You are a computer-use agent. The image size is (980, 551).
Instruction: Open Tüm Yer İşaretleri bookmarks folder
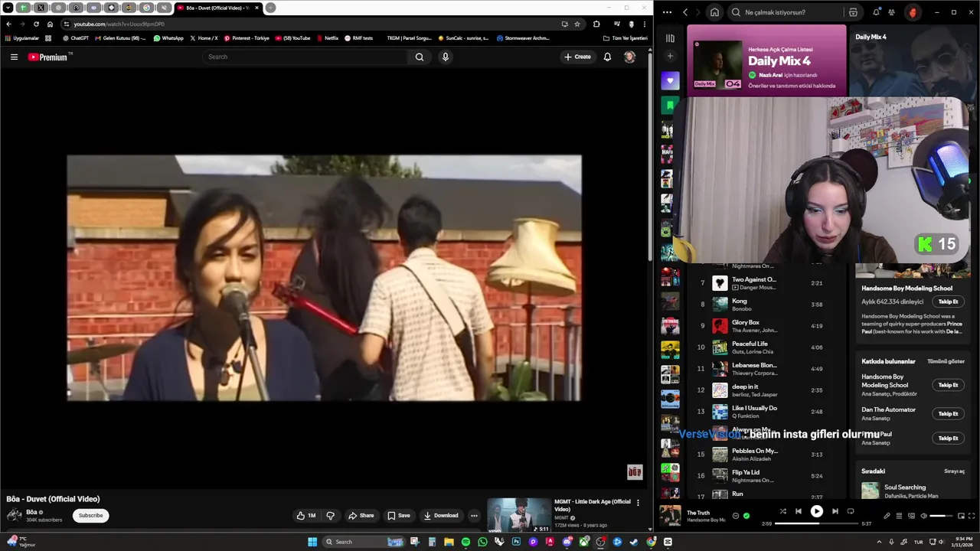[x=625, y=38]
